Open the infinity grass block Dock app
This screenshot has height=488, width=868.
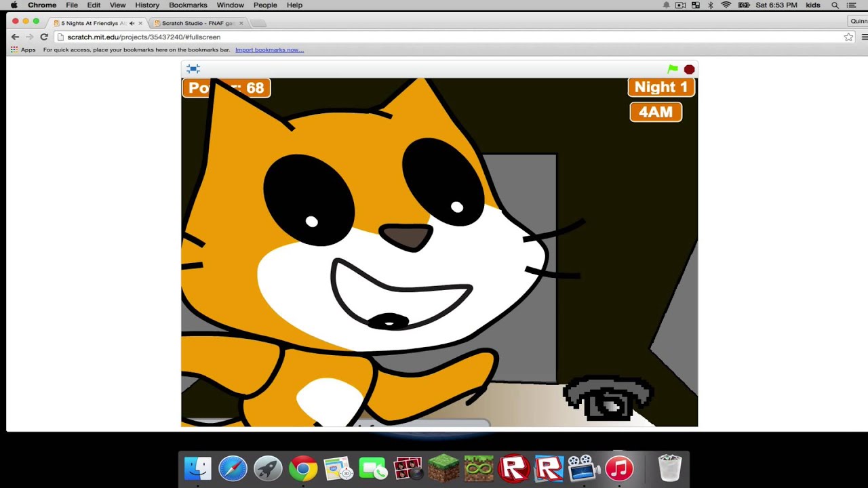click(x=479, y=468)
